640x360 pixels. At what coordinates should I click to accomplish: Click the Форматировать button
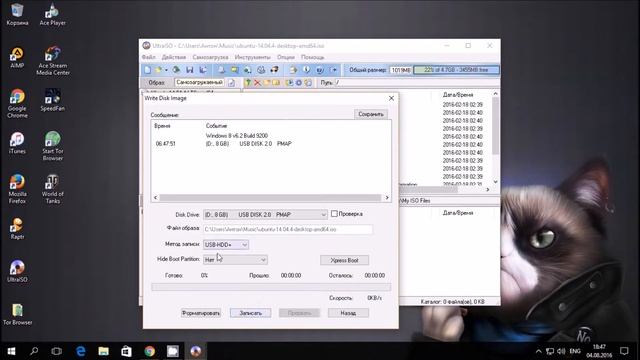pyautogui.click(x=201, y=313)
